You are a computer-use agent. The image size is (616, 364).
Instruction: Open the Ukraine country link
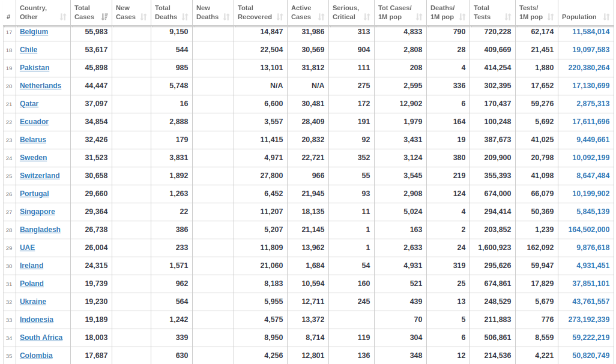point(33,302)
